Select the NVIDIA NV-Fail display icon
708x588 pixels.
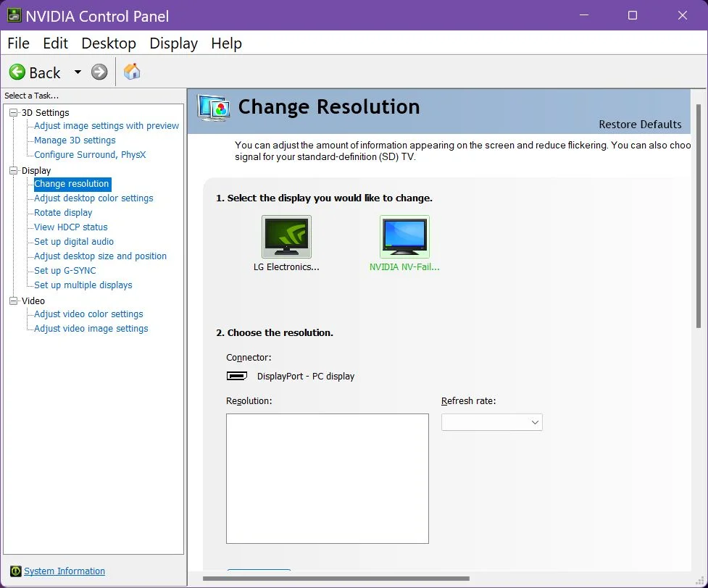point(404,237)
